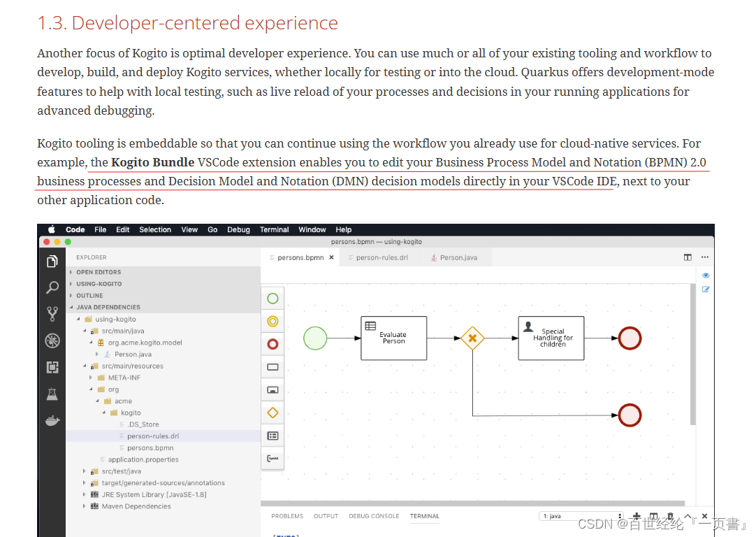This screenshot has height=537, width=756.
Task: Select the Data Object palette tool
Action: tap(272, 436)
